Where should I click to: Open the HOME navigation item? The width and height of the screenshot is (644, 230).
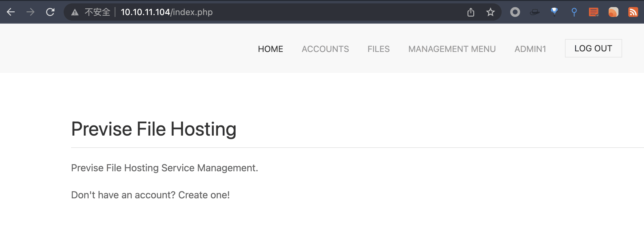(x=270, y=49)
